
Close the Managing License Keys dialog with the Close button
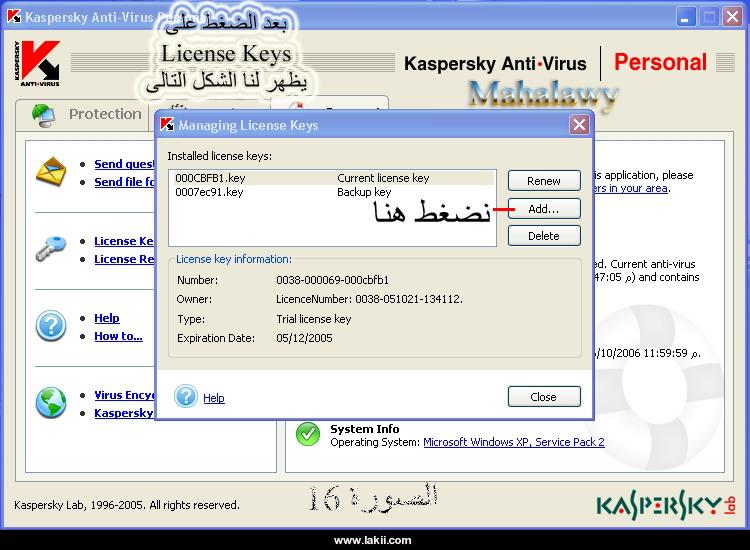pyautogui.click(x=544, y=396)
